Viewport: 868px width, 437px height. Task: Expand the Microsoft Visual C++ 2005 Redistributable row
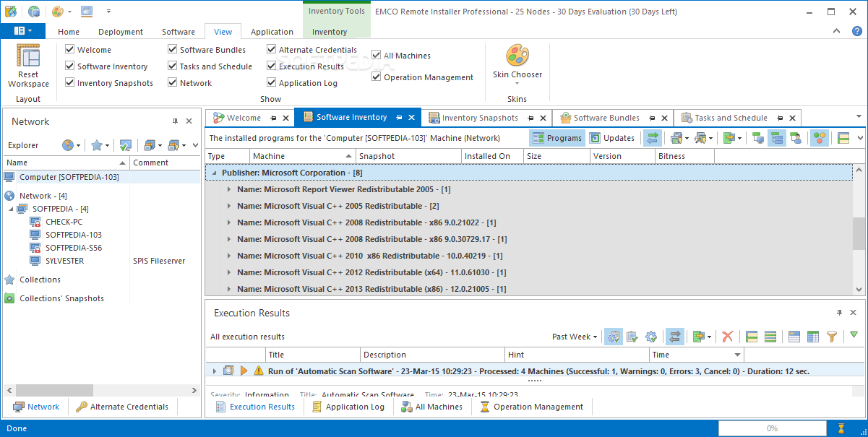(229, 206)
